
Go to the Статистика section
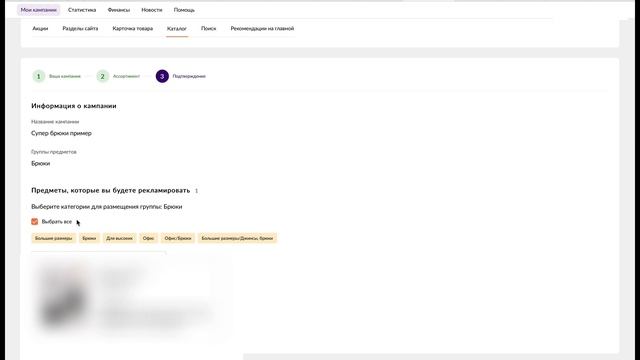(82, 10)
